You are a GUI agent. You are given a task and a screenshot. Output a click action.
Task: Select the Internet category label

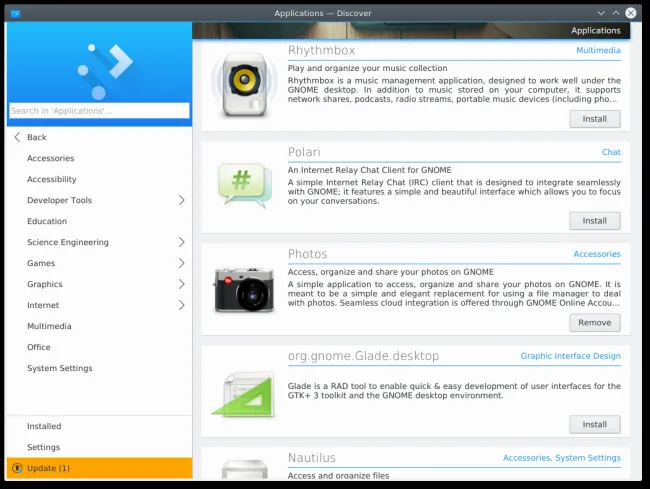click(x=43, y=305)
